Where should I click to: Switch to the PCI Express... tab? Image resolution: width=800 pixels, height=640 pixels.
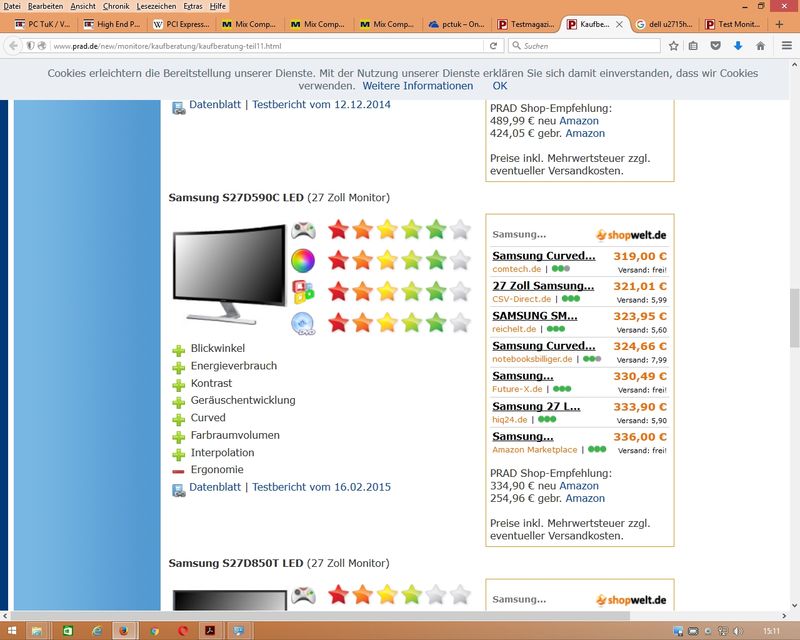(x=182, y=24)
